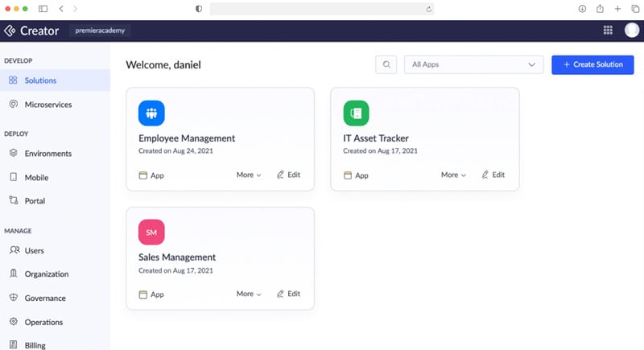Open Solutions in the sidebar

click(55, 80)
